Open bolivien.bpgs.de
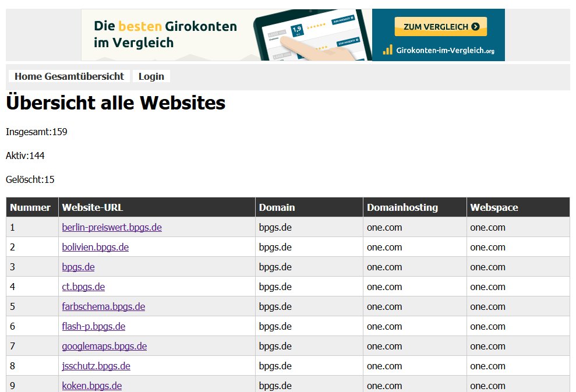This screenshot has width=576, height=392. 95,247
